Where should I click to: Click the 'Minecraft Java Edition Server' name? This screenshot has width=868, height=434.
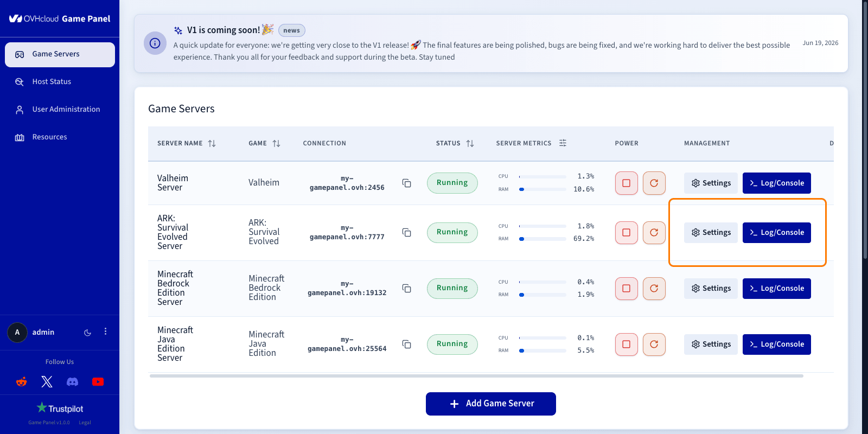[x=175, y=344]
